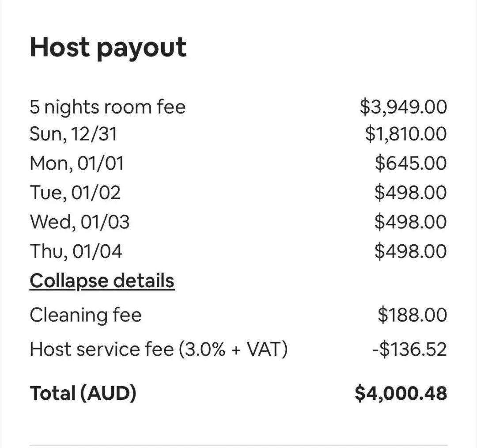Click Thursday's $498.00 amount
This screenshot has height=448, width=477.
coord(411,251)
